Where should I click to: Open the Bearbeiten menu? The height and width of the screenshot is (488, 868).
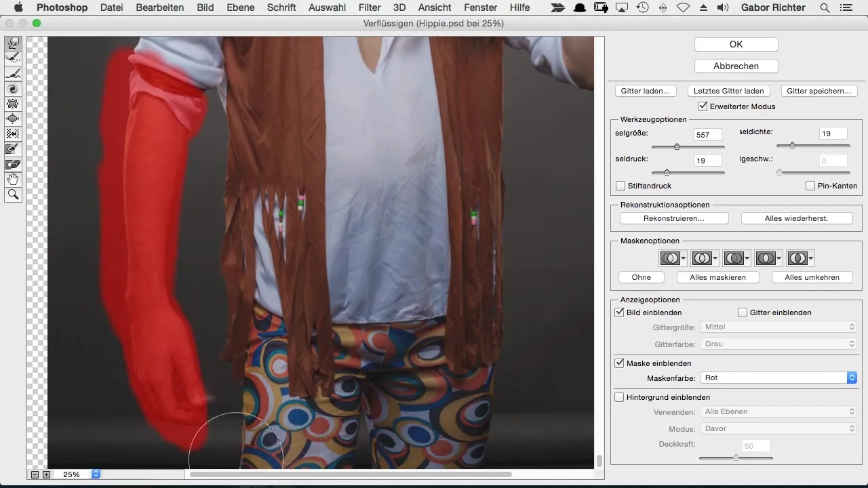pyautogui.click(x=160, y=8)
